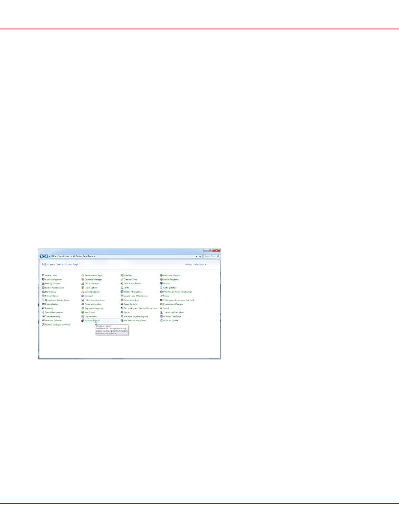Open Default Programs
This screenshot has height=532, width=399.
pos(169,279)
